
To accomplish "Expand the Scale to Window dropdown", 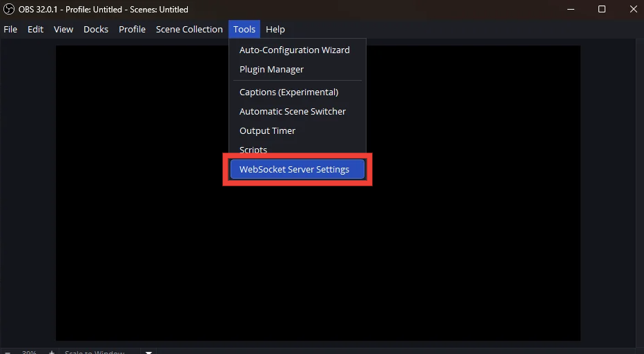I will (x=148, y=351).
